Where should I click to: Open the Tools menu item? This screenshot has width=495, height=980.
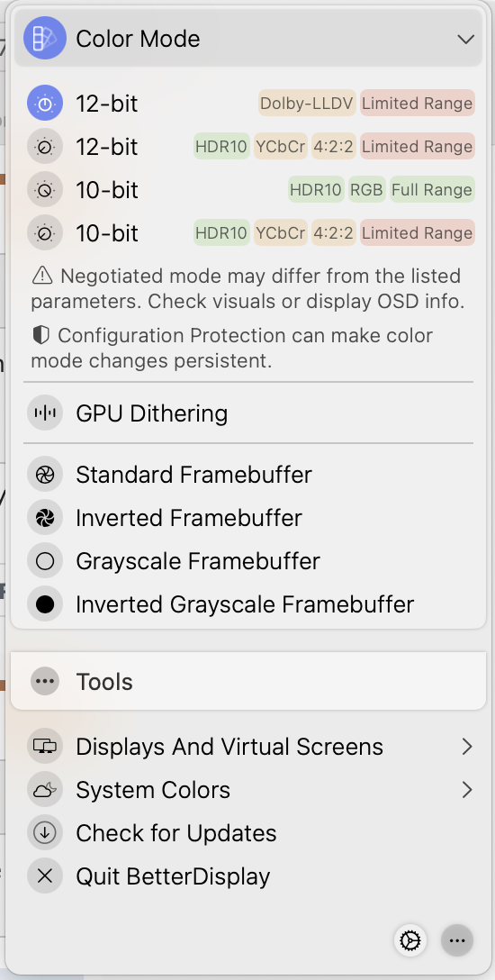(x=248, y=681)
